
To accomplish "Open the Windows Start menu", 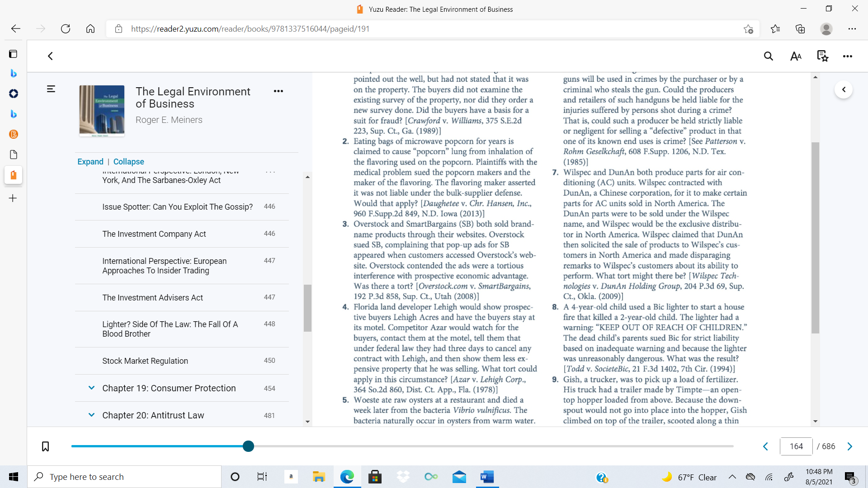I will tap(14, 477).
